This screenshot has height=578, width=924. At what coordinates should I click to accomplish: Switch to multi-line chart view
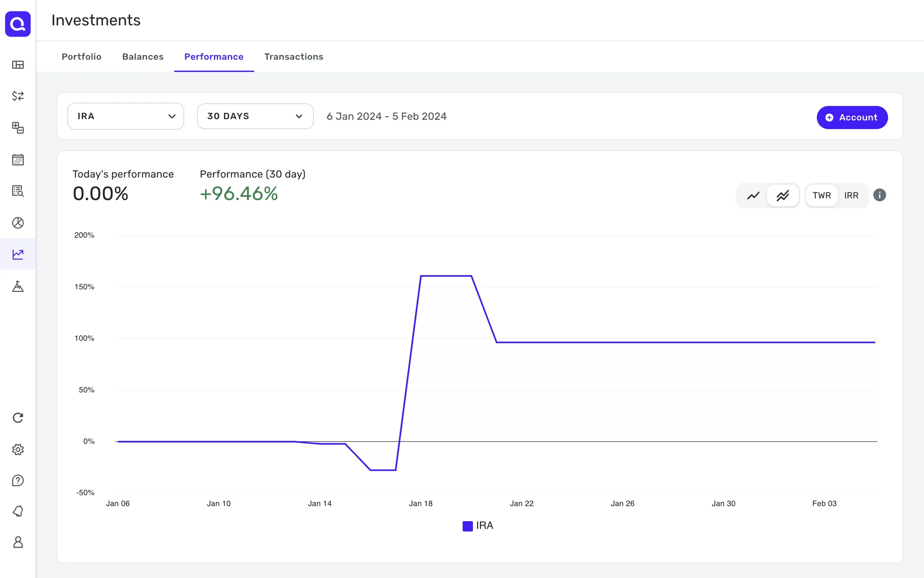click(x=783, y=196)
